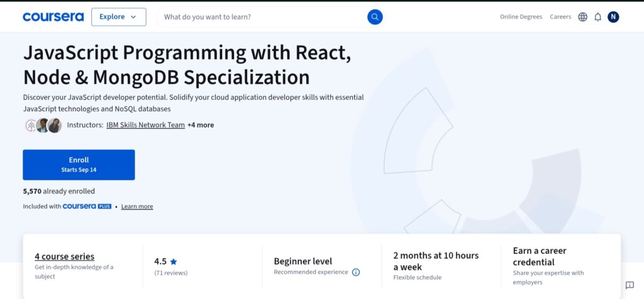The width and height of the screenshot is (644, 299).
Task: Open Careers link
Action: pos(560,17)
